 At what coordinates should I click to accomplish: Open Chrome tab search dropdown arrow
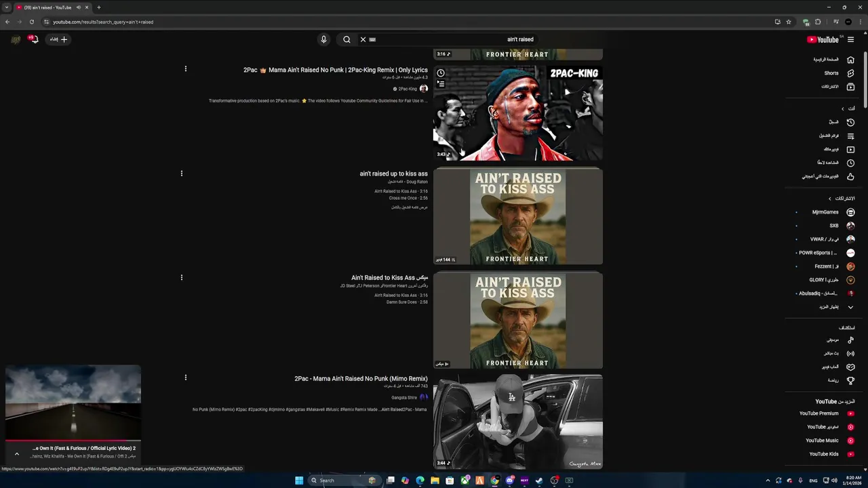pyautogui.click(x=7, y=7)
